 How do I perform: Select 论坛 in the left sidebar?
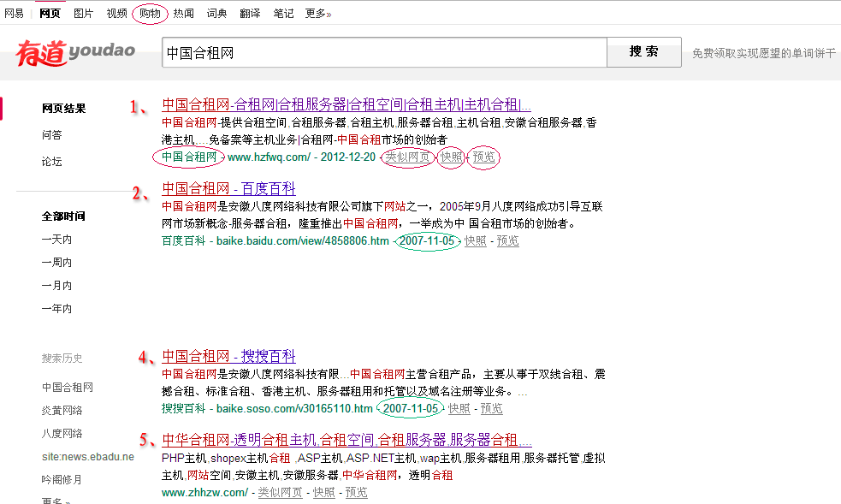(52, 162)
